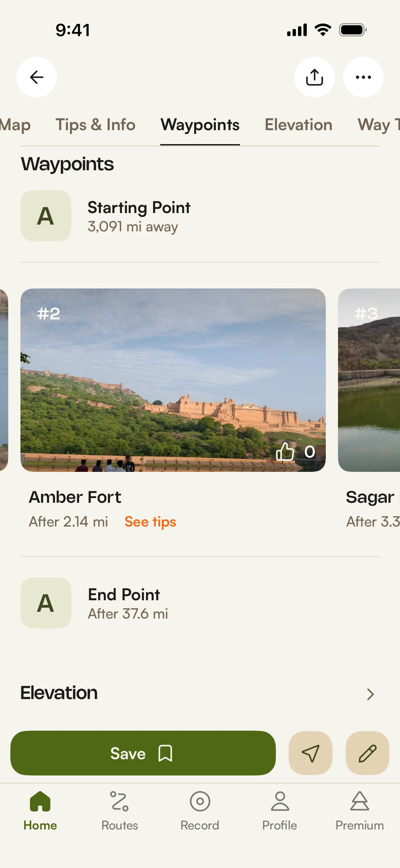Select the Waypoints tab
This screenshot has width=400, height=868.
pyautogui.click(x=200, y=125)
